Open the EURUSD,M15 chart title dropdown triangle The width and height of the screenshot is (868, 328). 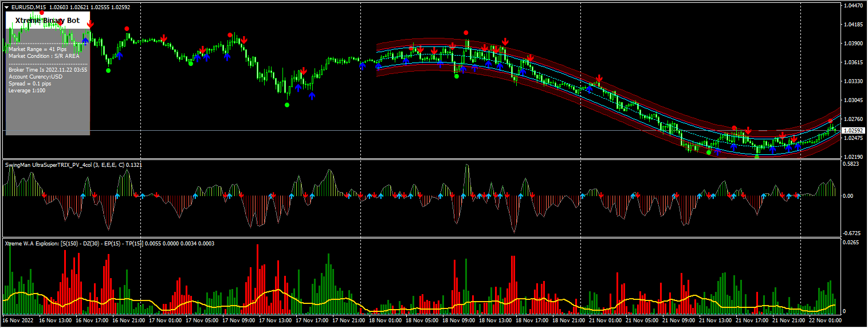[x=7, y=7]
